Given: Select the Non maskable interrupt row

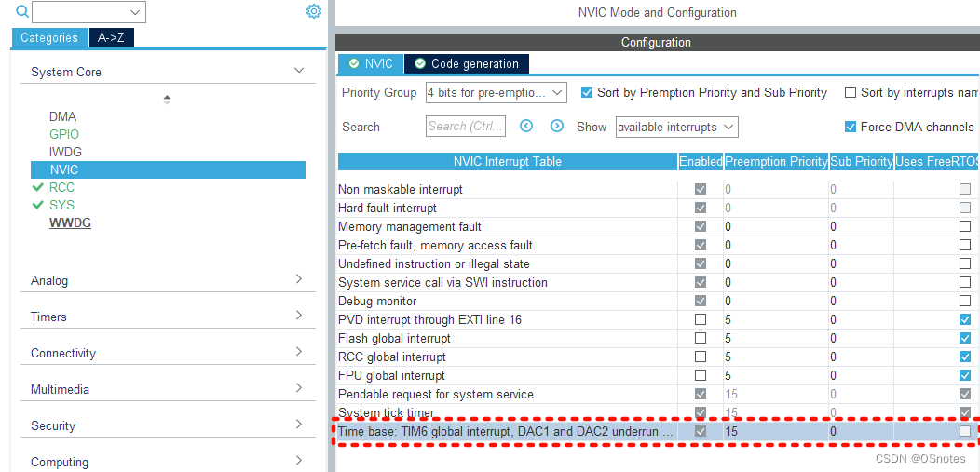Looking at the screenshot, I should (659, 189).
